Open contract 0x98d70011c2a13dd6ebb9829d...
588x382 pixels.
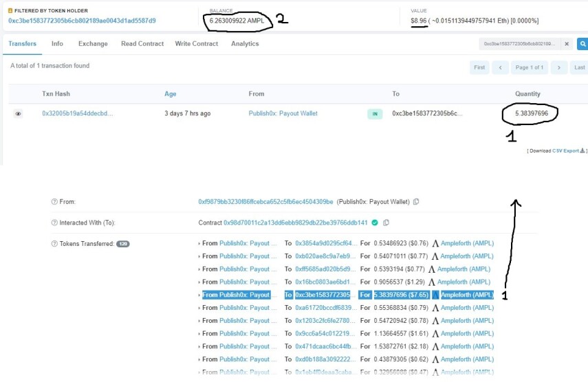point(296,223)
